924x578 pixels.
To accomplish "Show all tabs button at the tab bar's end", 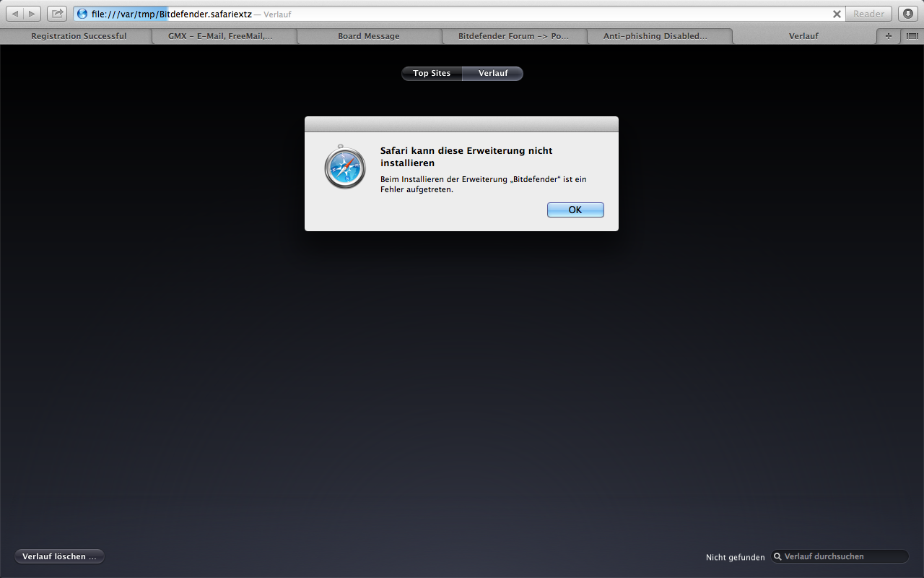I will (x=912, y=36).
